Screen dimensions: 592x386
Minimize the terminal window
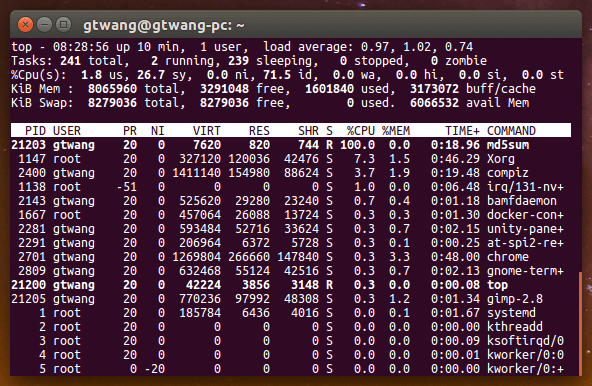click(x=45, y=25)
